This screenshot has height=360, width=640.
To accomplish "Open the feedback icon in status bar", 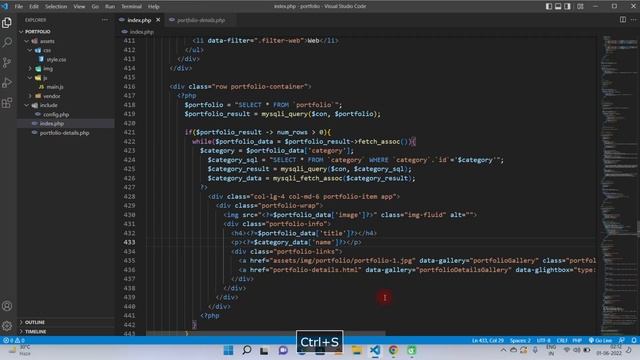I will click(622, 340).
